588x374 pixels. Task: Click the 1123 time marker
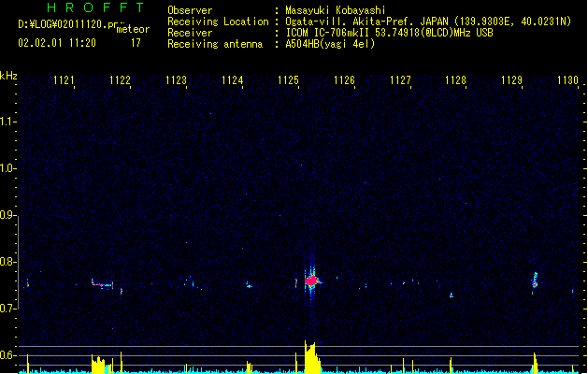coord(176,80)
